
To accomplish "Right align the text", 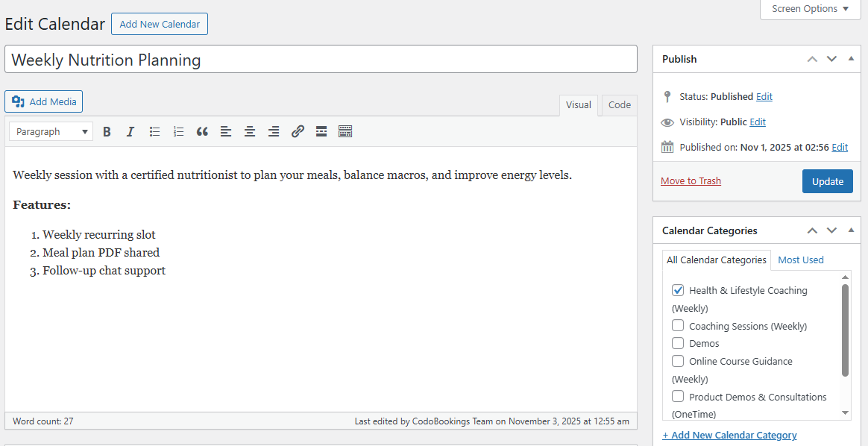I will pyautogui.click(x=274, y=131).
